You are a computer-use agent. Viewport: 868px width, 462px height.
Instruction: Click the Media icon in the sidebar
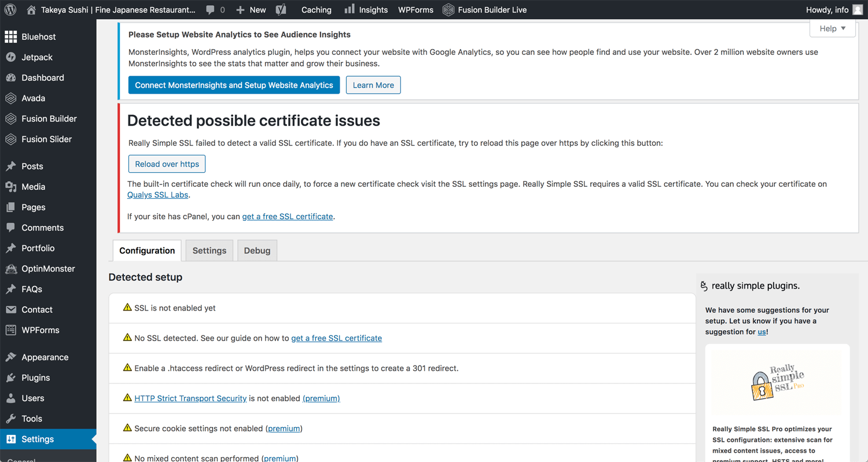[11, 187]
